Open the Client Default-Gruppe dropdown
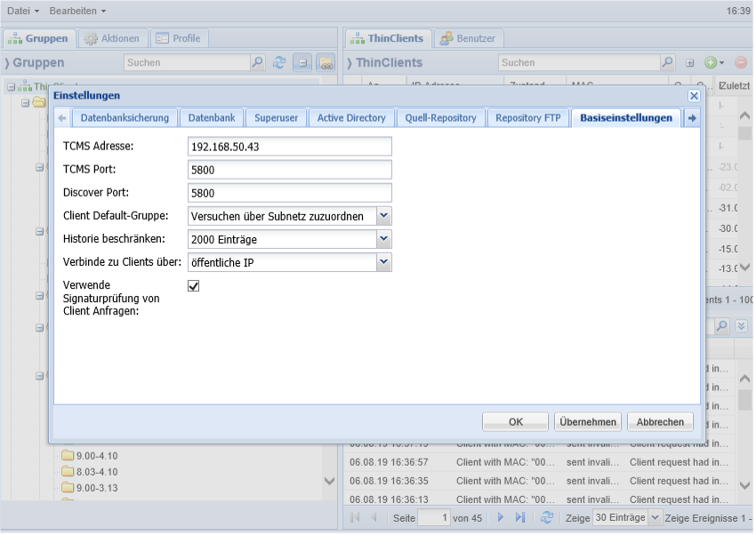The image size is (756, 535). pyautogui.click(x=383, y=215)
